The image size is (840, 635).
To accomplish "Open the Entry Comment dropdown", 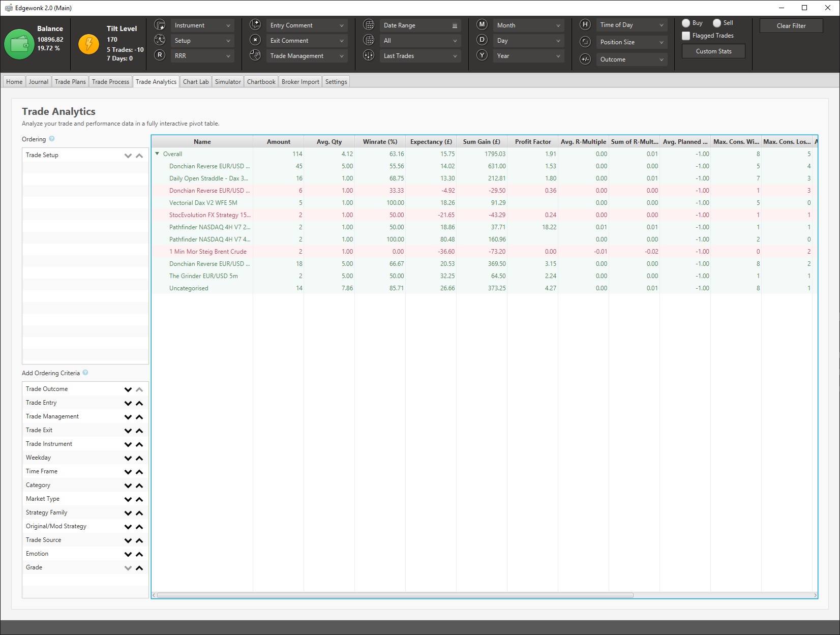I will (307, 25).
